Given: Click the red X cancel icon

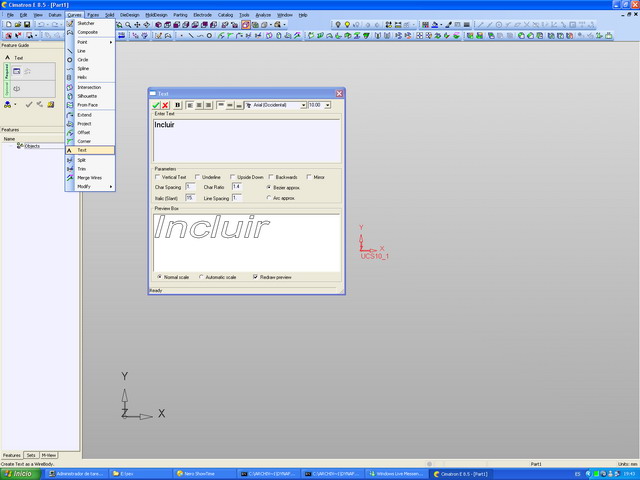Looking at the screenshot, I should pos(165,104).
